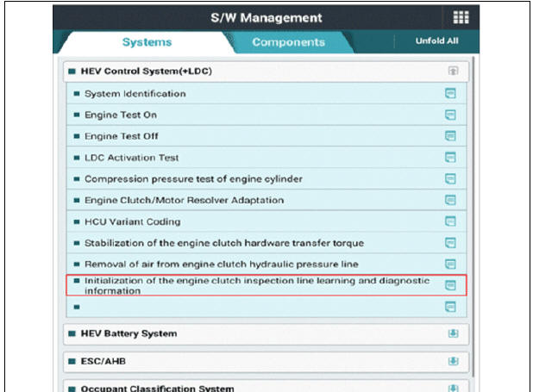Open the System Identification info icon
Viewport: 533px width, 392px height.
(450, 93)
